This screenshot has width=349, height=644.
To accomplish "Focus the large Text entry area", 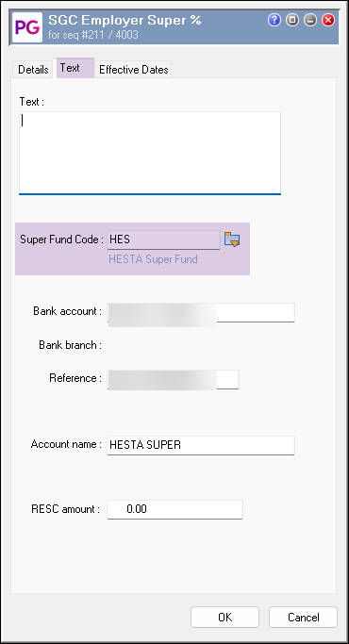I will point(150,153).
